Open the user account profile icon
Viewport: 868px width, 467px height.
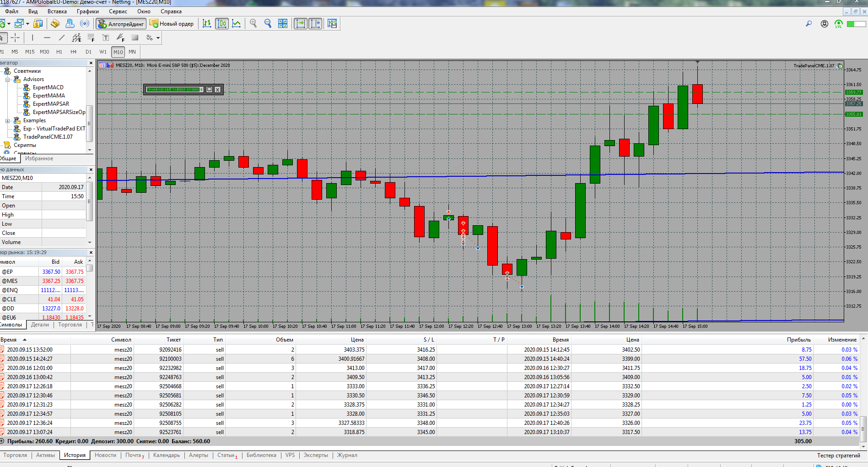pos(825,24)
